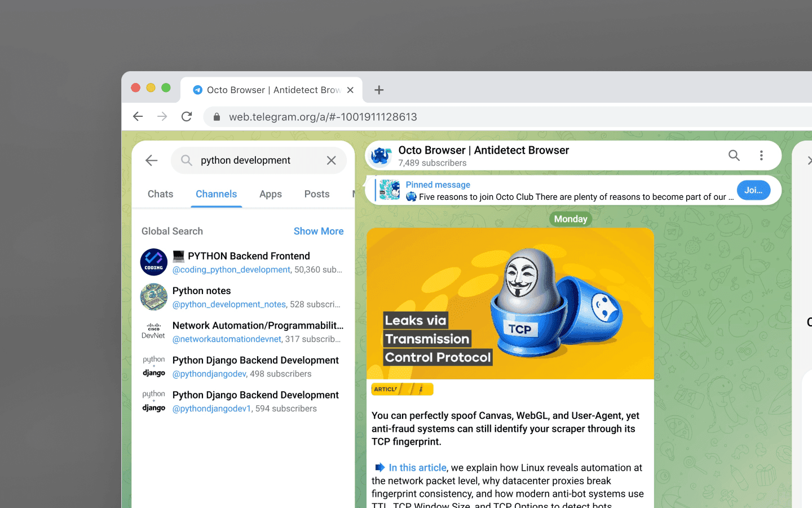This screenshot has height=508, width=812.
Task: Open Python Django Backend Development, 498 subscribers
Action: pos(242,366)
